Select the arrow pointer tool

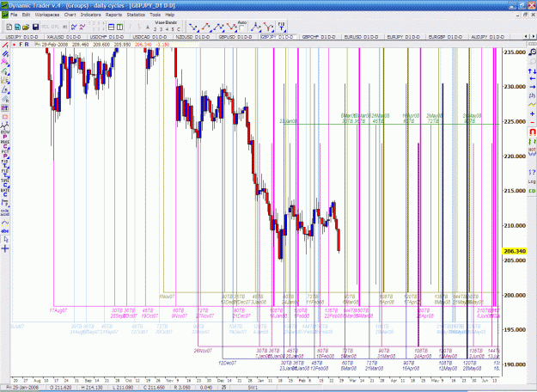tap(5, 240)
